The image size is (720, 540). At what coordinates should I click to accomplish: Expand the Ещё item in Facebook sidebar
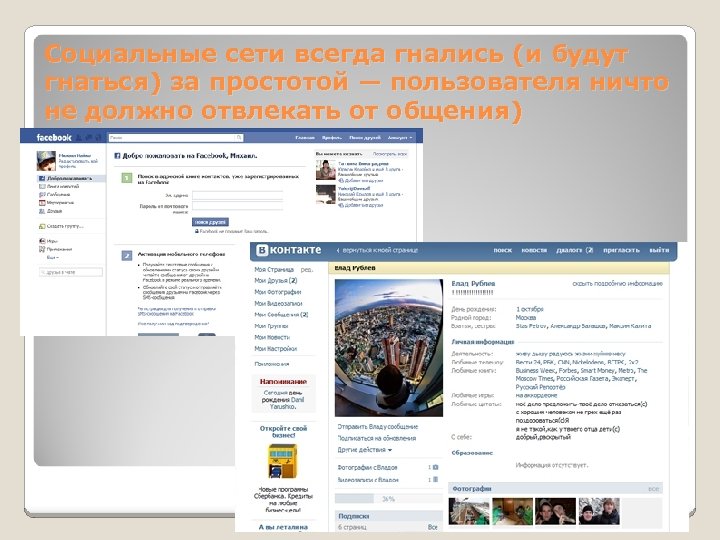coord(53,258)
